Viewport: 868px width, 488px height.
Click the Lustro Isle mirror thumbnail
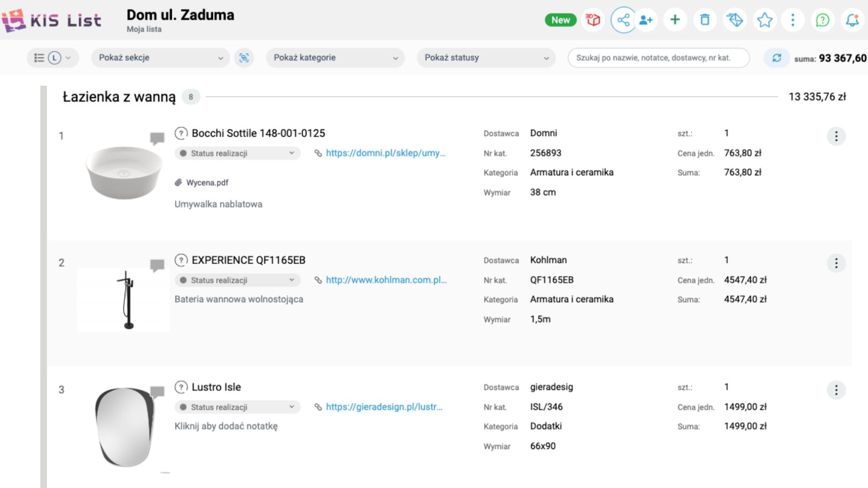point(124,427)
